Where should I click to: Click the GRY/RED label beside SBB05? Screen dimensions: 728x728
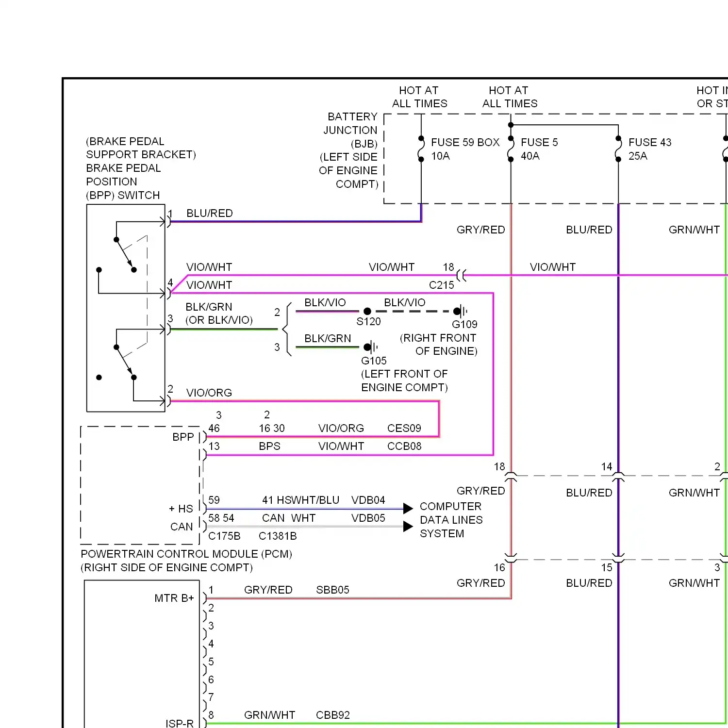[x=268, y=590]
